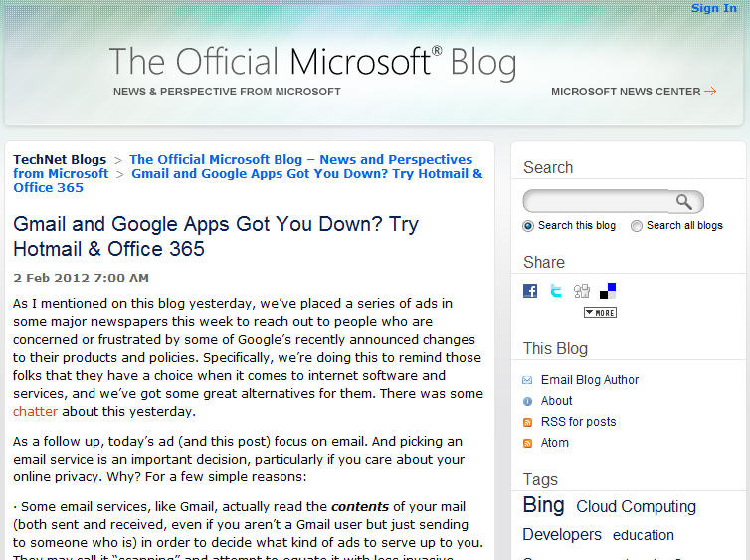The image size is (750, 560).
Task: Click the This Blog section heading
Action: click(555, 348)
